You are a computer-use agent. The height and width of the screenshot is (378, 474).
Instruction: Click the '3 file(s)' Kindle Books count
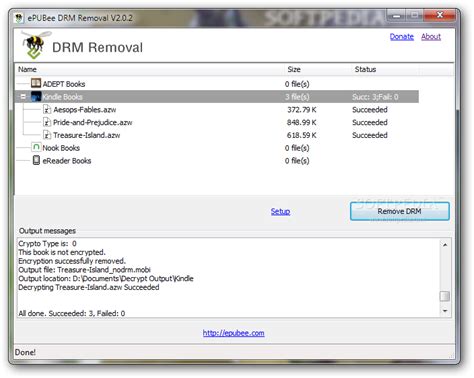[x=297, y=97]
